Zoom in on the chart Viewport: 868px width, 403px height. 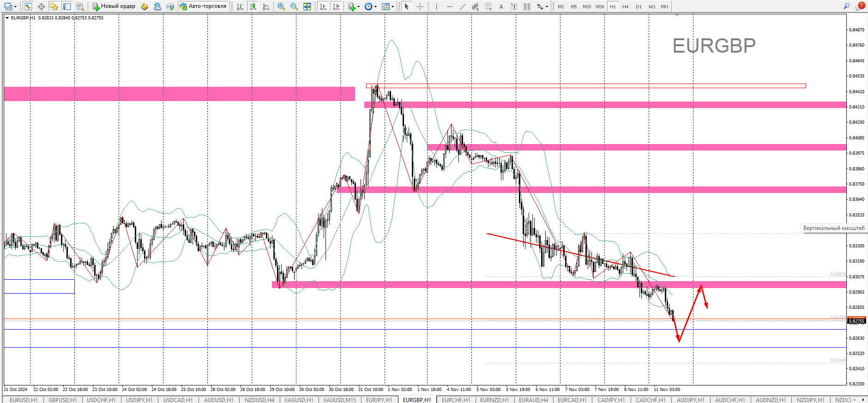click(281, 6)
